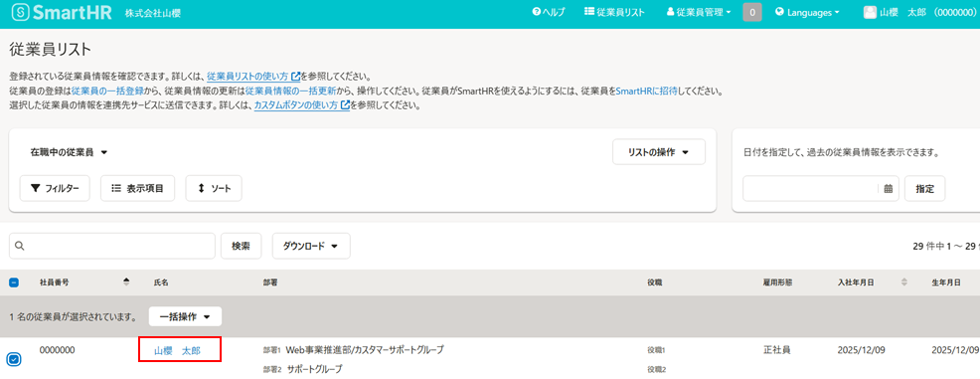Click the up-down arrow icon on ソート
980x379 pixels.
(x=201, y=188)
